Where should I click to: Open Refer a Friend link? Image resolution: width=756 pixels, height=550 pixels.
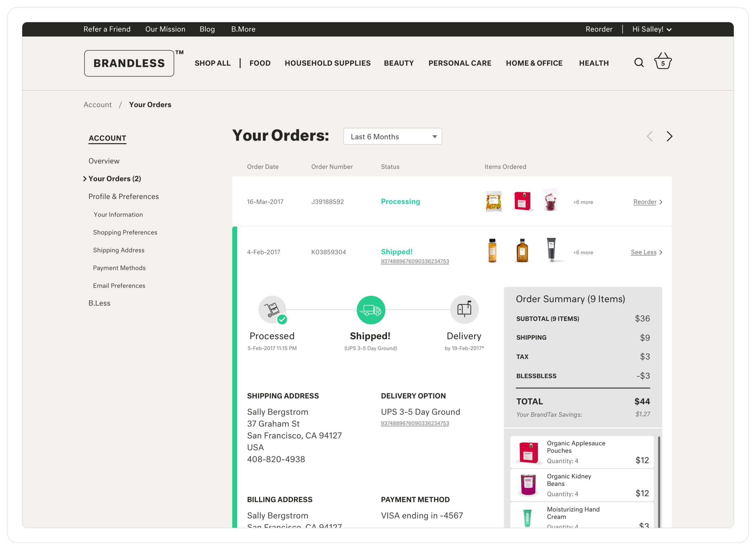click(x=107, y=29)
